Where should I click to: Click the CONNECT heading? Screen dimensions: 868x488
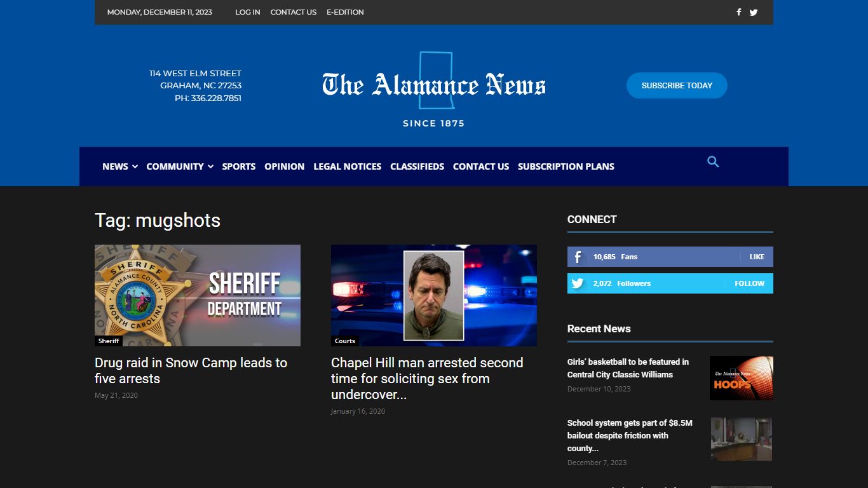(x=592, y=219)
